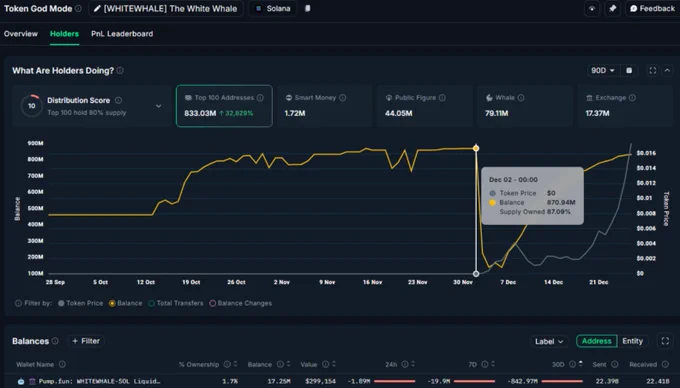680x388 pixels.
Task: Switch Balances view to Address
Action: [x=596, y=341]
